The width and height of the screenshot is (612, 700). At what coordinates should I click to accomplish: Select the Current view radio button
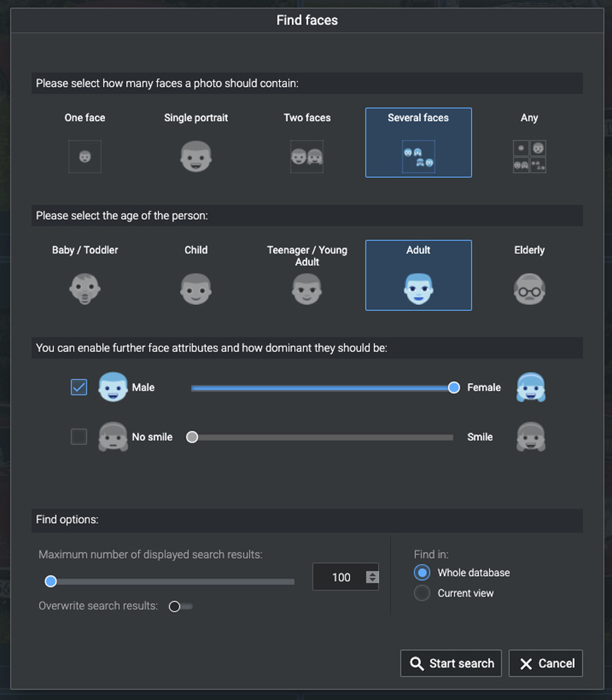coord(422,593)
